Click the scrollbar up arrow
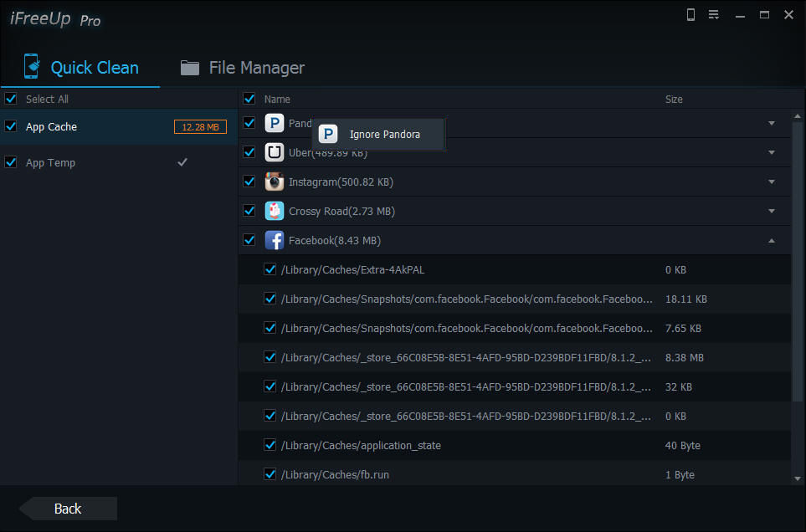Image resolution: width=806 pixels, height=532 pixels. click(x=798, y=116)
